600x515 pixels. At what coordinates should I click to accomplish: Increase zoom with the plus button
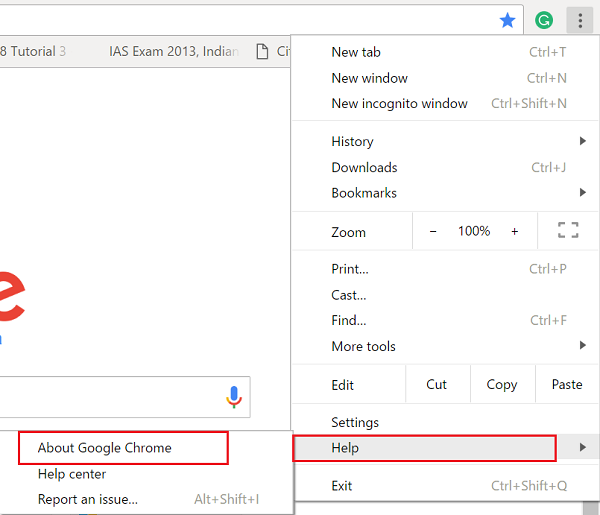click(515, 231)
